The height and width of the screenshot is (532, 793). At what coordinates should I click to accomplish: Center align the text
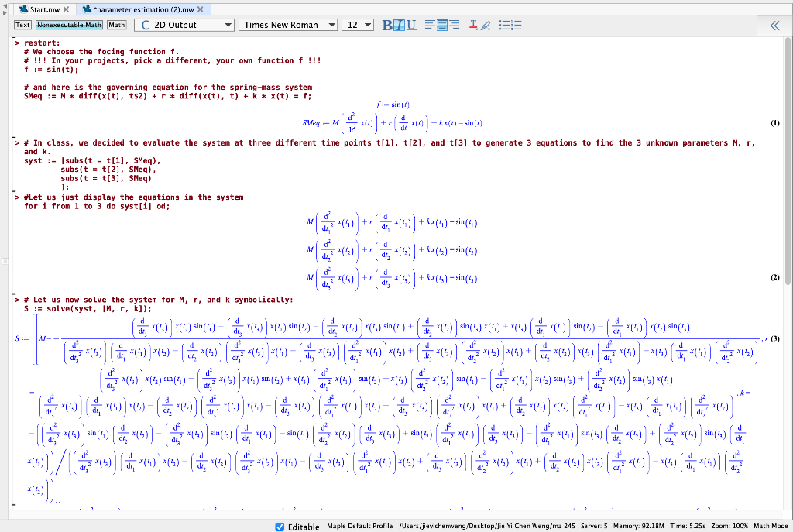[x=442, y=25]
